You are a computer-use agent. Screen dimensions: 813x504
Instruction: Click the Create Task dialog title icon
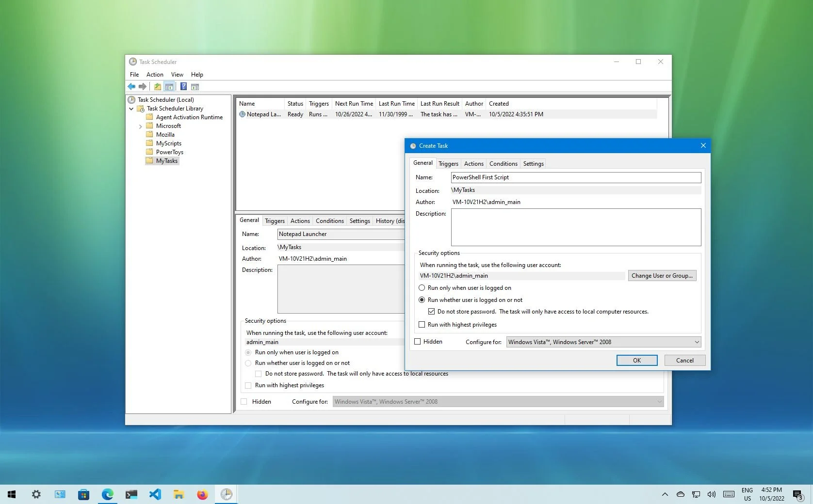pos(413,146)
